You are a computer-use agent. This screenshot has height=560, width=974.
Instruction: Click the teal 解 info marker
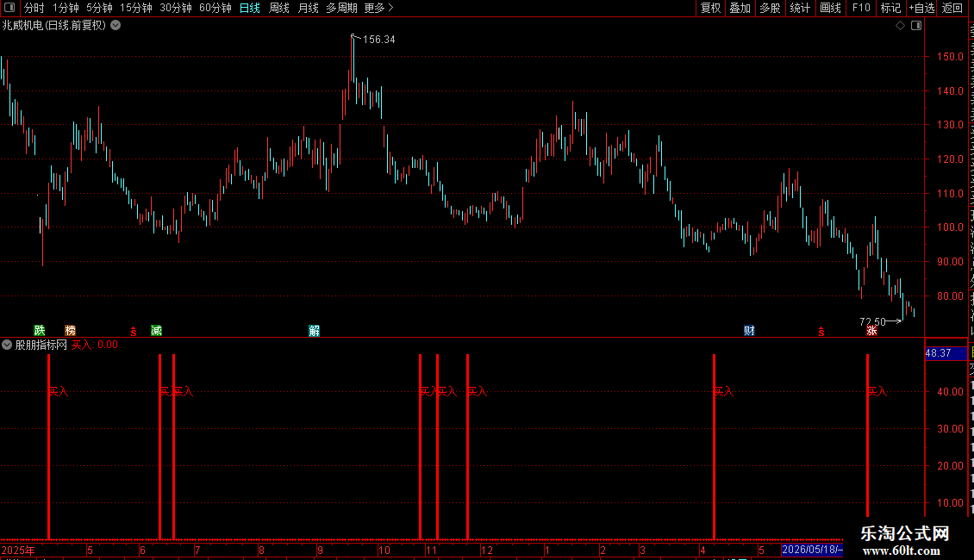(x=315, y=330)
